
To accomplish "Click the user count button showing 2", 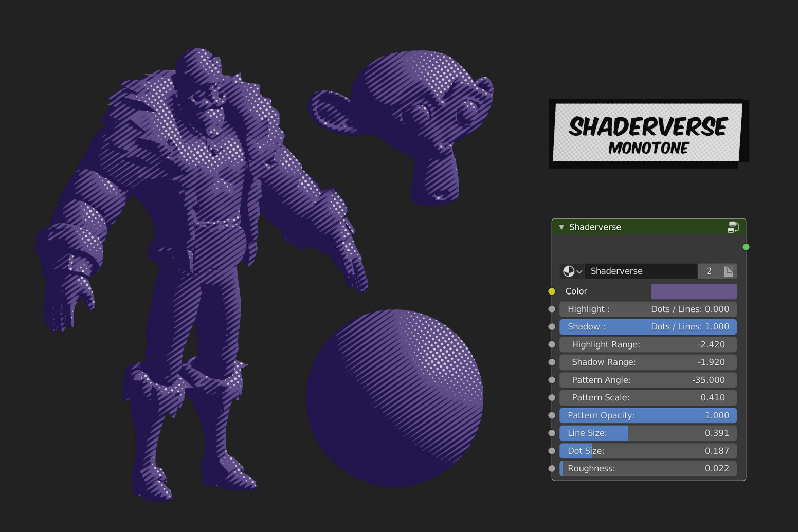I will (x=709, y=271).
